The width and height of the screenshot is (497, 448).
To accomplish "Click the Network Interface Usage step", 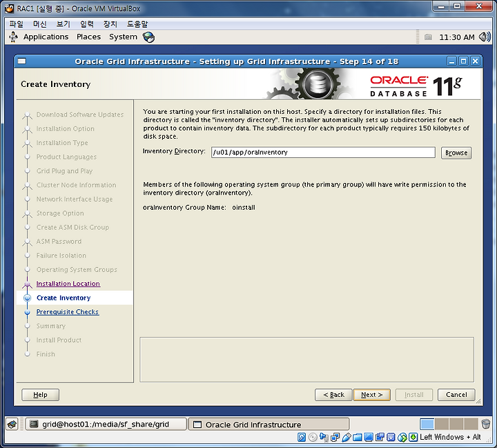I will tap(75, 199).
